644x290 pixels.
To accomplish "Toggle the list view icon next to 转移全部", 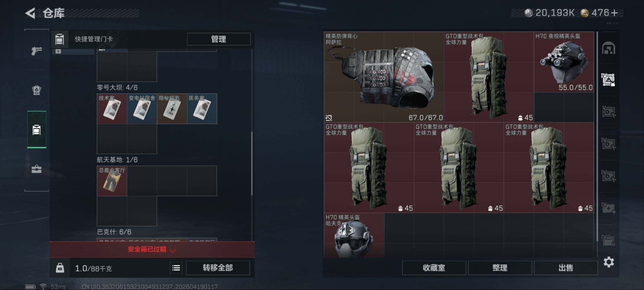I will (176, 268).
